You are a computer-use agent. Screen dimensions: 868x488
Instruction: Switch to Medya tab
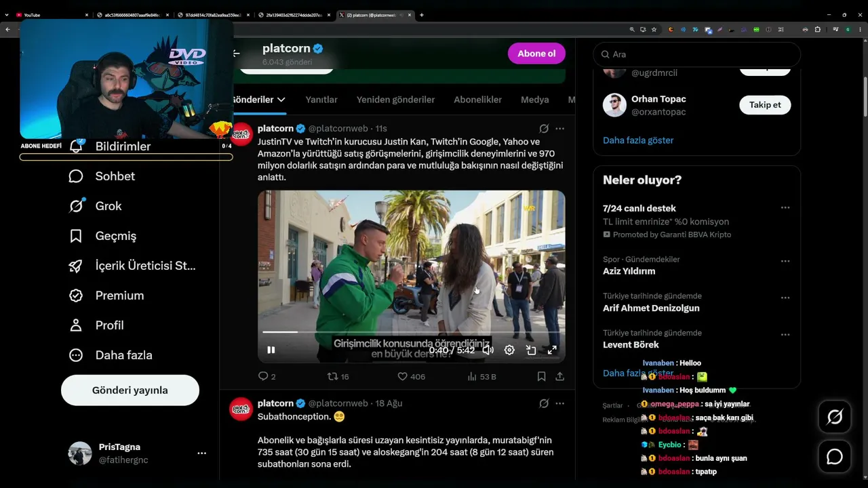[x=534, y=100]
